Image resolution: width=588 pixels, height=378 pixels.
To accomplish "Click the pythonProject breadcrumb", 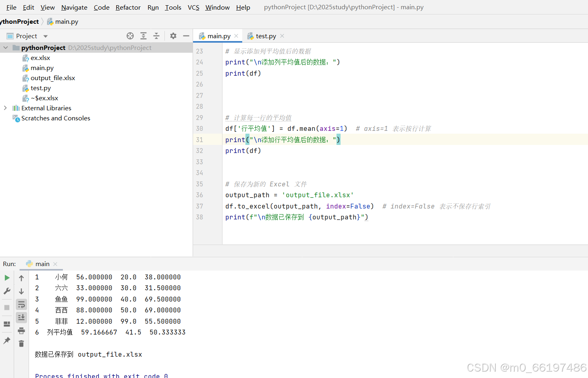I will (19, 22).
